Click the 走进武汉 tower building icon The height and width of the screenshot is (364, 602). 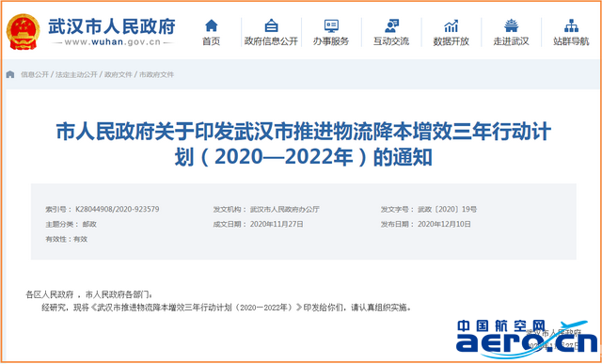coord(511,25)
